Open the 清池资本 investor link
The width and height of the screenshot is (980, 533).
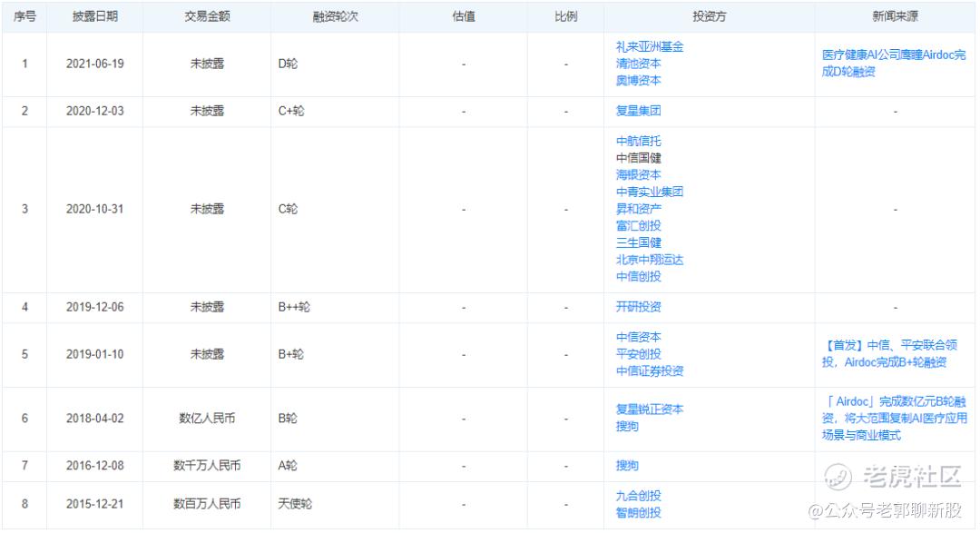click(x=638, y=64)
